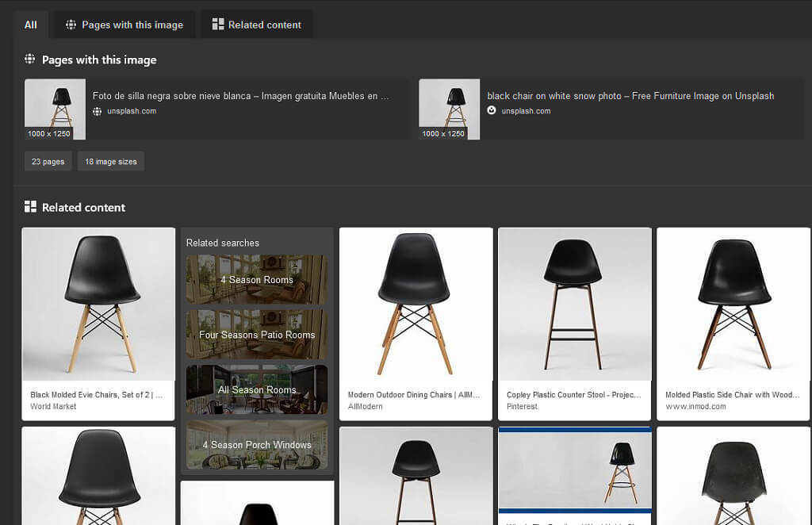Open the 'Foto de silla negra' Unsplash result
The height and width of the screenshot is (525, 812).
tap(240, 96)
